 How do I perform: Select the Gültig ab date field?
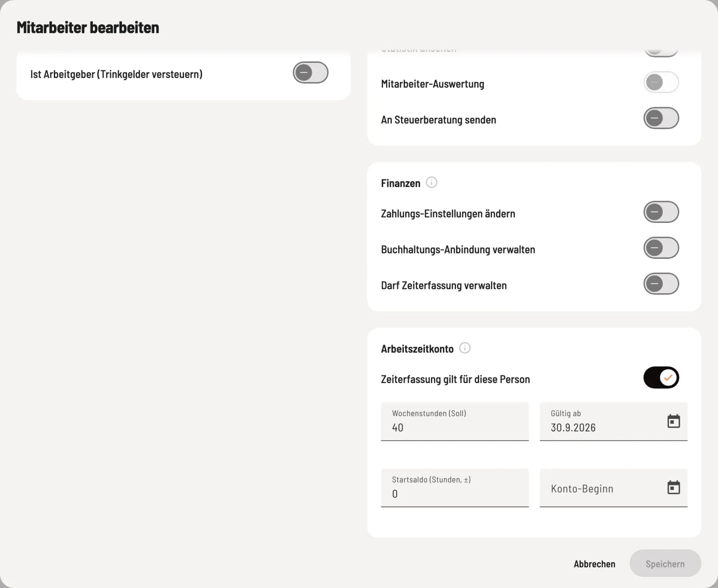coord(613,422)
